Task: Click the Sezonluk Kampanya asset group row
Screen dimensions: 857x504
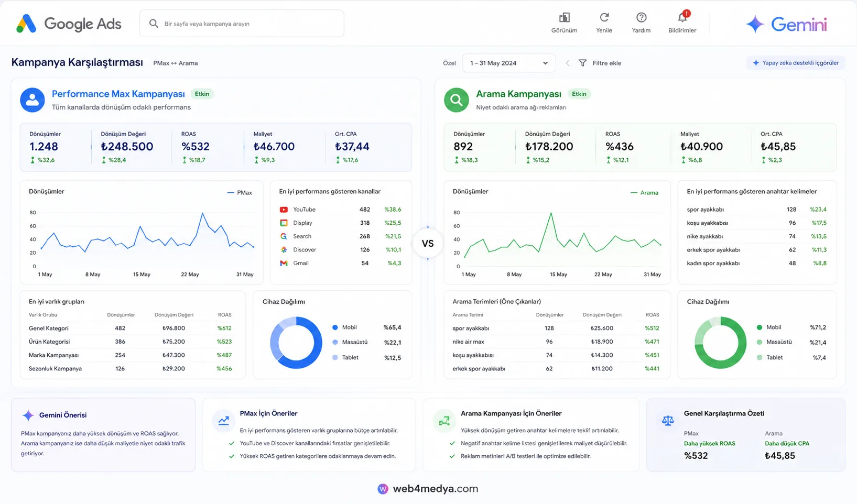Action: point(130,369)
